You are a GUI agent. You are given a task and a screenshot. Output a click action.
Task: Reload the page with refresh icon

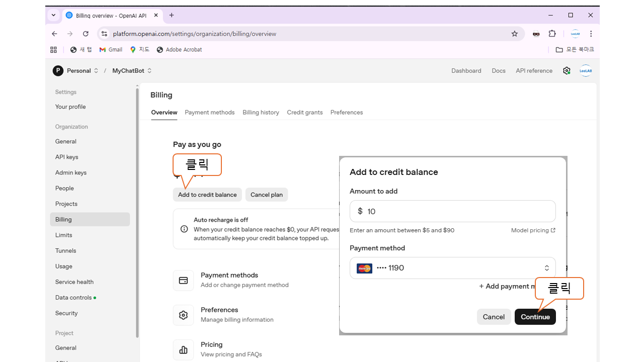pyautogui.click(x=86, y=34)
